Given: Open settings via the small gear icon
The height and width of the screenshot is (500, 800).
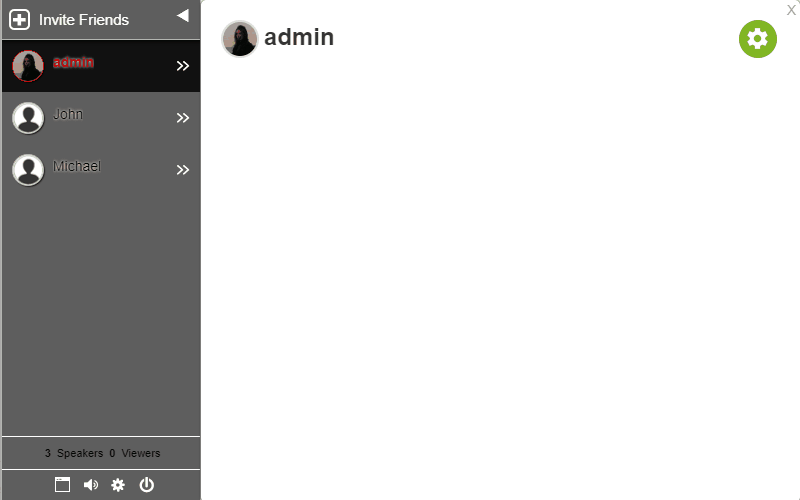Looking at the screenshot, I should click(x=118, y=485).
